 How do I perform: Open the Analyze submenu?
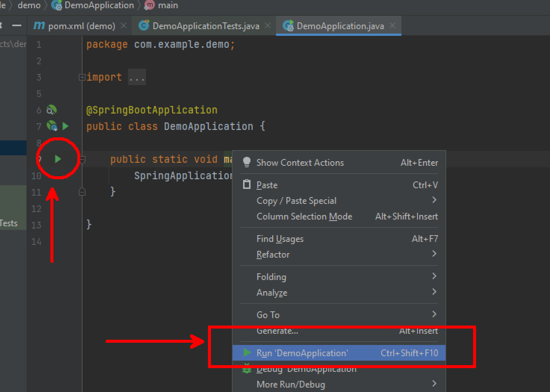pos(339,293)
